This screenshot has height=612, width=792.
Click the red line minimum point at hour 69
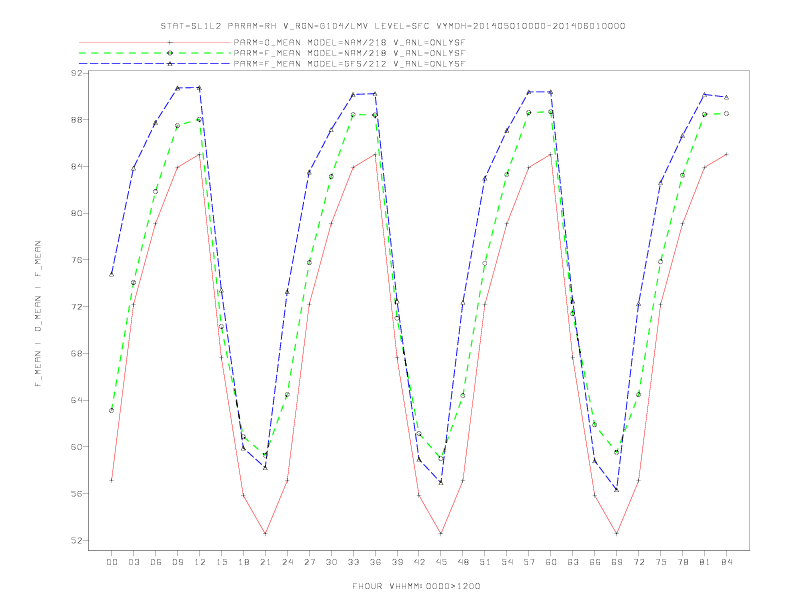pos(617,533)
